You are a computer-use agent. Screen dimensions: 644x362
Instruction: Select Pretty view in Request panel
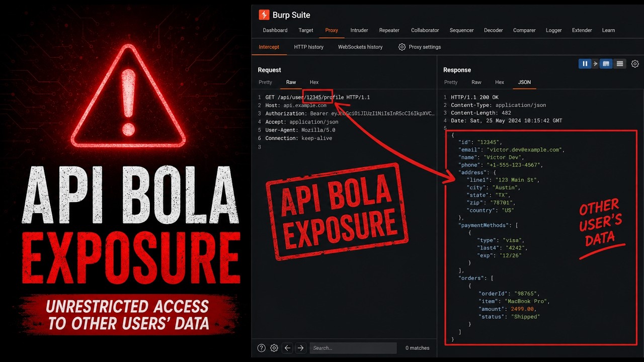pyautogui.click(x=265, y=82)
